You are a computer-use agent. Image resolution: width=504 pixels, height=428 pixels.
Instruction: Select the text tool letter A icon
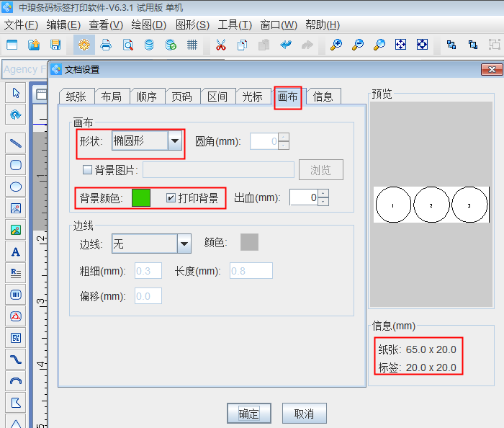16,252
